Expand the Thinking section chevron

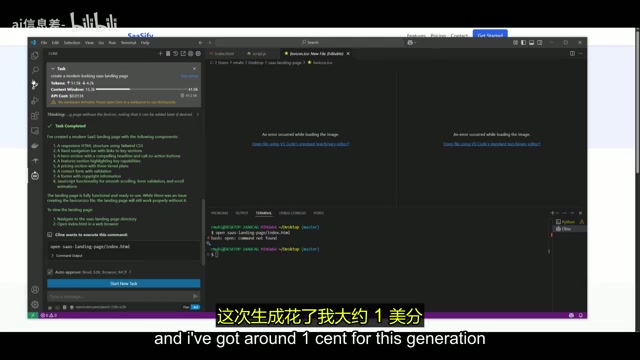tap(198, 114)
